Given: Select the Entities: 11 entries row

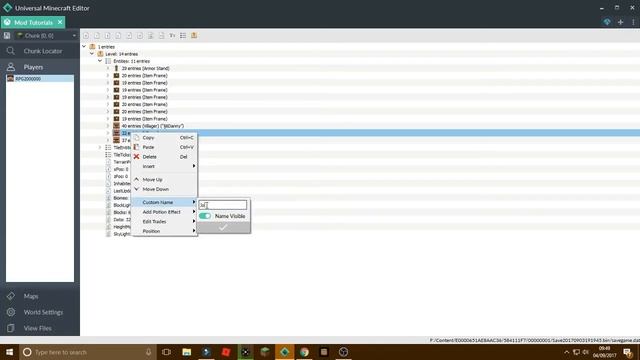Looking at the screenshot, I should [x=131, y=61].
